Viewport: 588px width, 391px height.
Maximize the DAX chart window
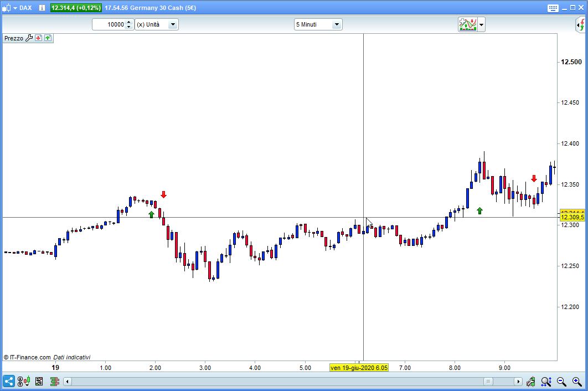(x=572, y=8)
